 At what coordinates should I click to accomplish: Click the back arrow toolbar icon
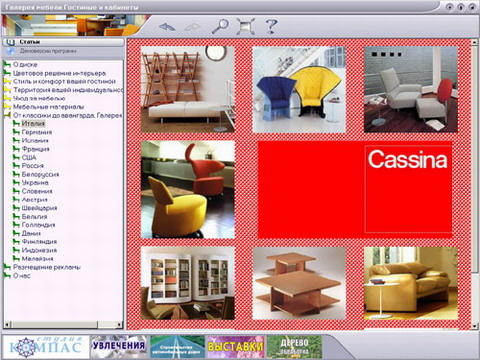(x=167, y=27)
